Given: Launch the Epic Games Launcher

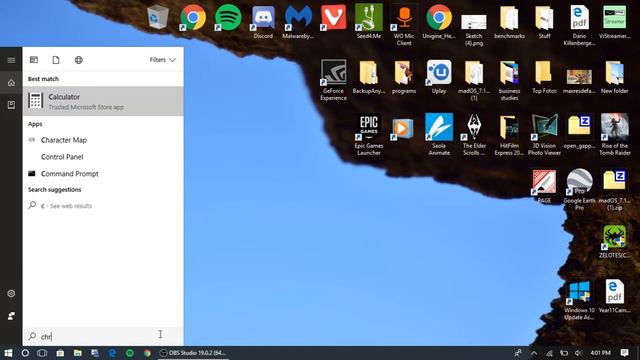Looking at the screenshot, I should [x=369, y=135].
